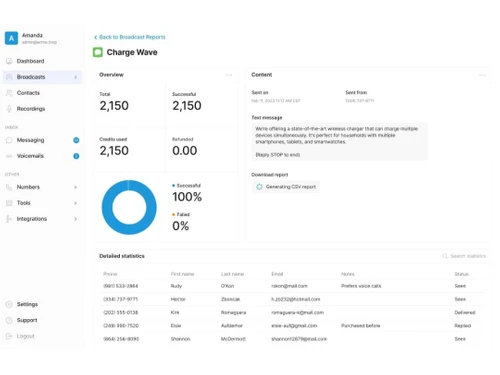Click the Messaging chat bubble icon
This screenshot has height=375, width=500.
[x=9, y=140]
